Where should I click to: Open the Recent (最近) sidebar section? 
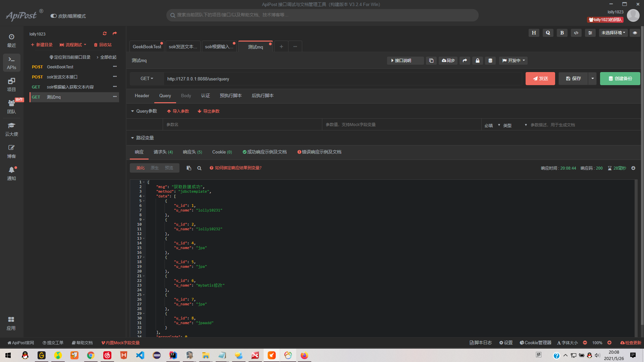pyautogui.click(x=11, y=41)
